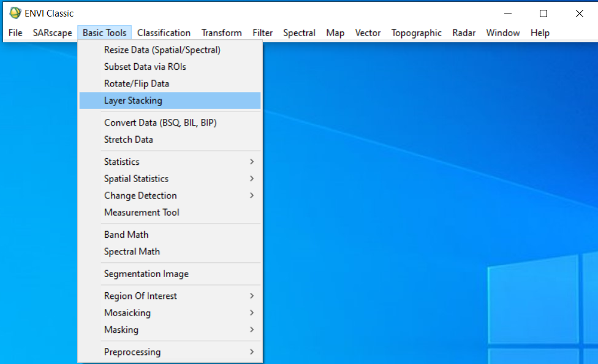
Task: Choose Subset Data via ROIs
Action: coord(170,67)
